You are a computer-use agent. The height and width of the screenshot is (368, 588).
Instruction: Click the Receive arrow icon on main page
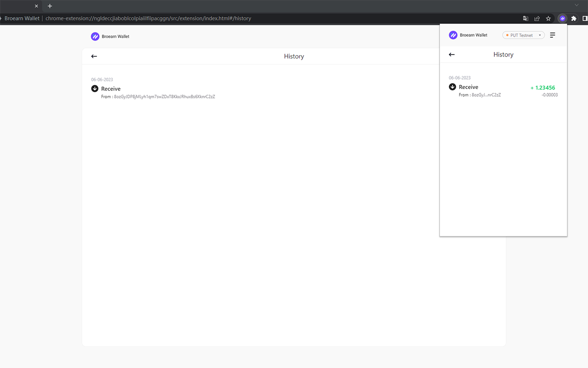[x=95, y=88]
